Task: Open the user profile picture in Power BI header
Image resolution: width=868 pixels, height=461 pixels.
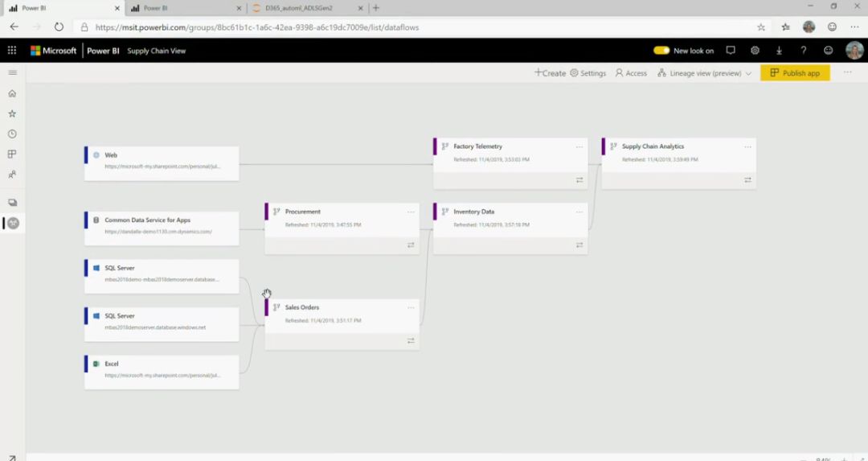Action: pos(854,51)
